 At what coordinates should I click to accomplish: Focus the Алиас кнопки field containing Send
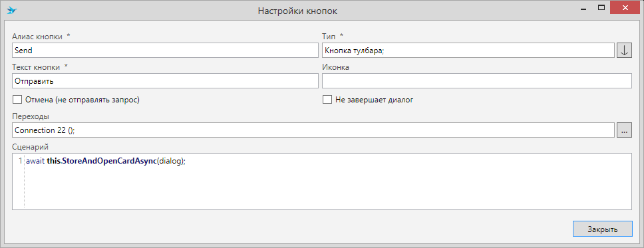click(165, 51)
